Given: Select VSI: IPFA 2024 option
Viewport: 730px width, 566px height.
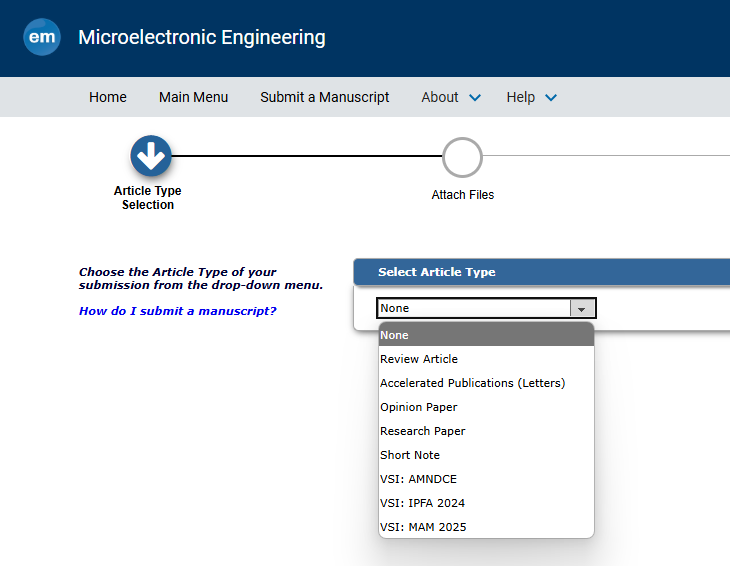Looking at the screenshot, I should coord(422,503).
